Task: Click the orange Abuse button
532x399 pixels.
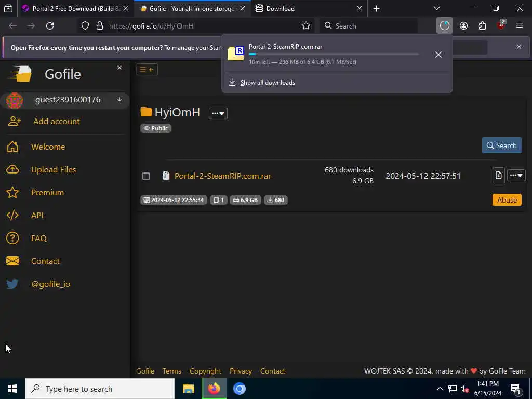Action: tap(507, 200)
